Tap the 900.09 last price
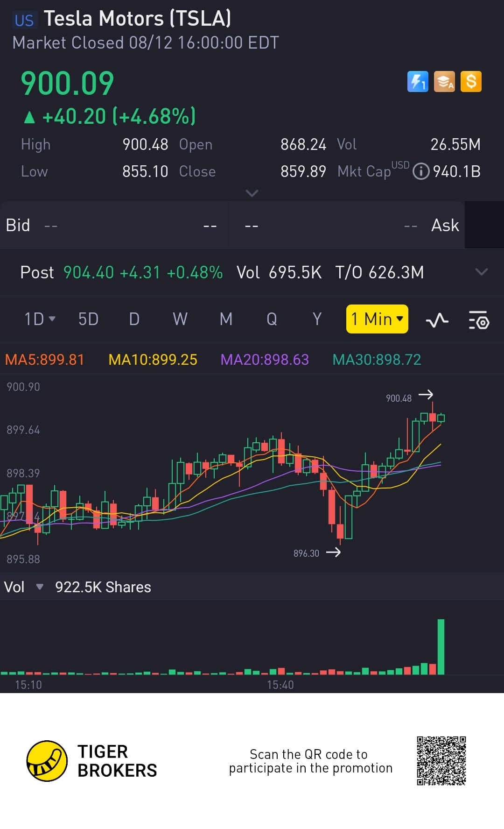The width and height of the screenshot is (504, 829). click(x=67, y=84)
